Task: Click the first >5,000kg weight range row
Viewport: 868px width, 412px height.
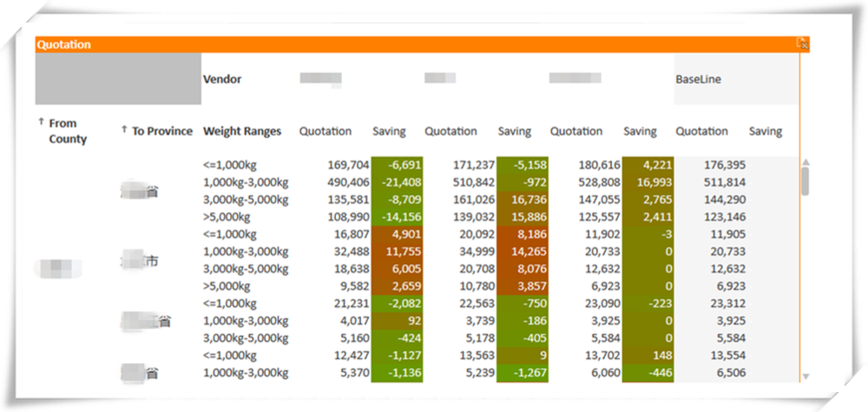Action: point(227,217)
